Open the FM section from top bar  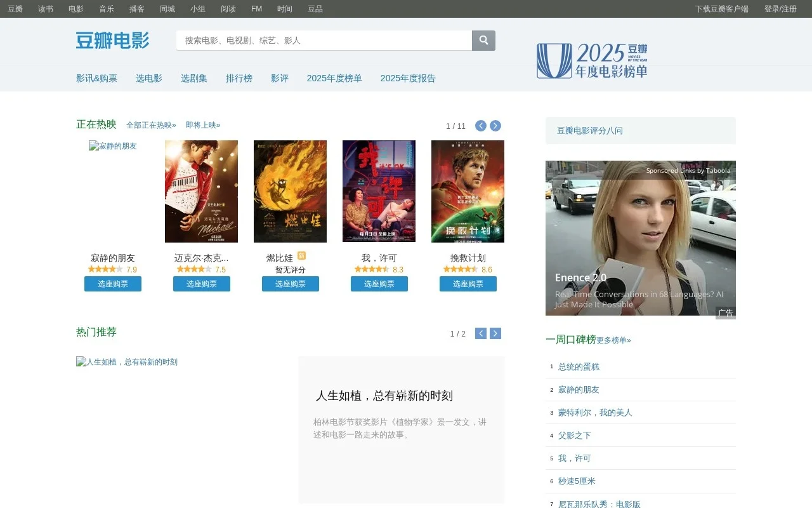point(256,9)
